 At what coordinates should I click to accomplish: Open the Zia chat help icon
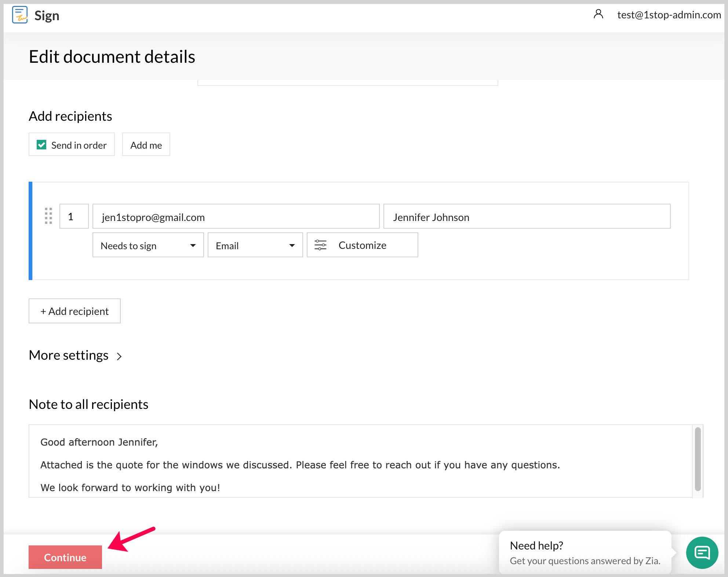(x=702, y=552)
